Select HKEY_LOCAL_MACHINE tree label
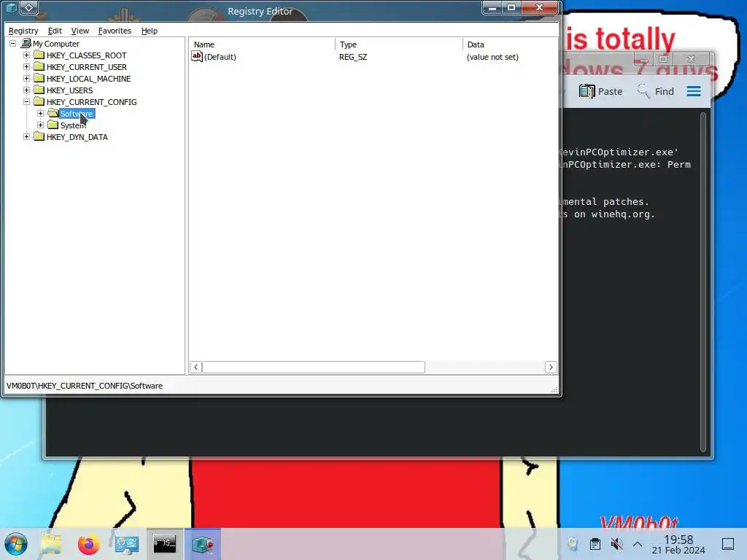Viewport: 747px width, 560px height. click(x=88, y=79)
